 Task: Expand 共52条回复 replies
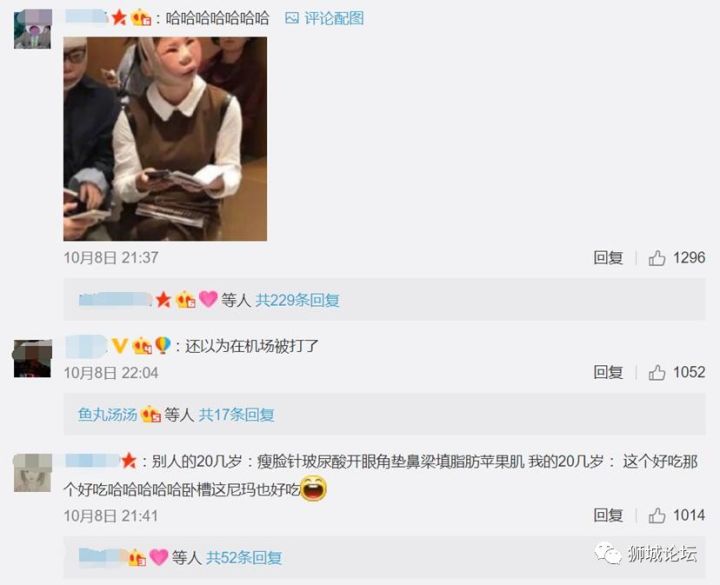tap(244, 558)
